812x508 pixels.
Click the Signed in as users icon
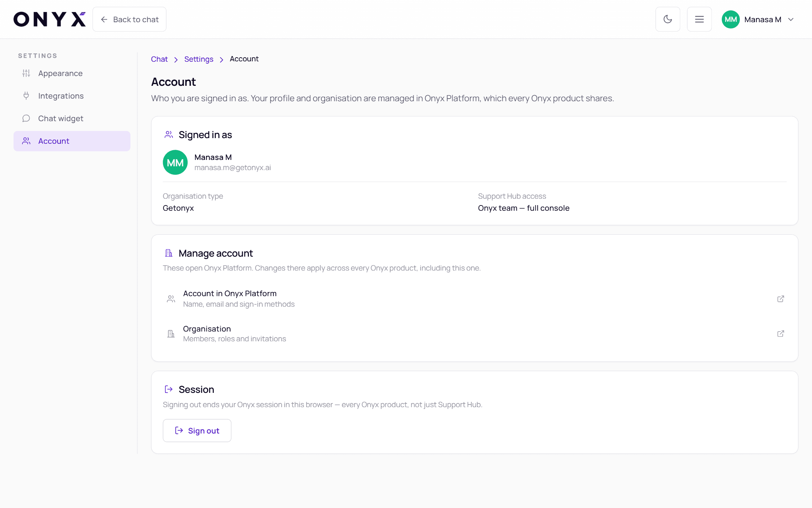(x=169, y=135)
